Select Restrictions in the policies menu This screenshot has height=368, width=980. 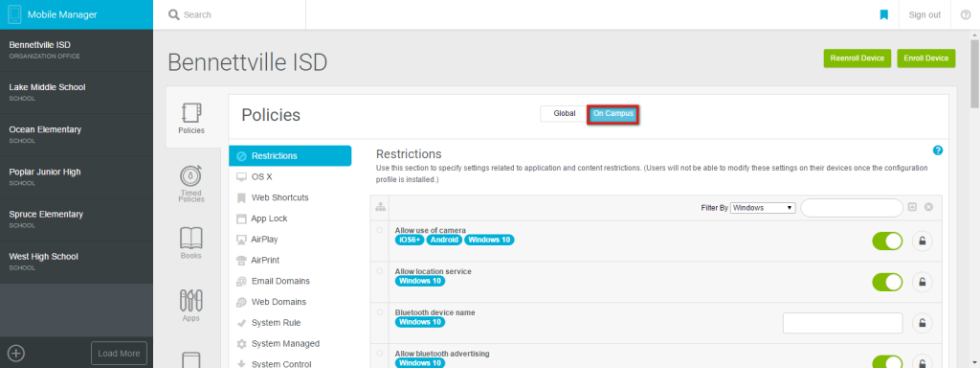[x=290, y=156]
